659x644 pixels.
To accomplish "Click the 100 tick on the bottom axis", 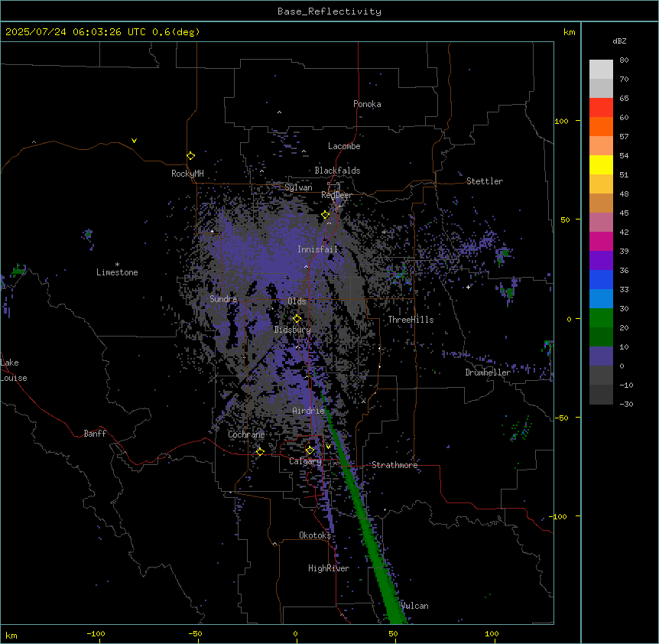I will [x=492, y=633].
